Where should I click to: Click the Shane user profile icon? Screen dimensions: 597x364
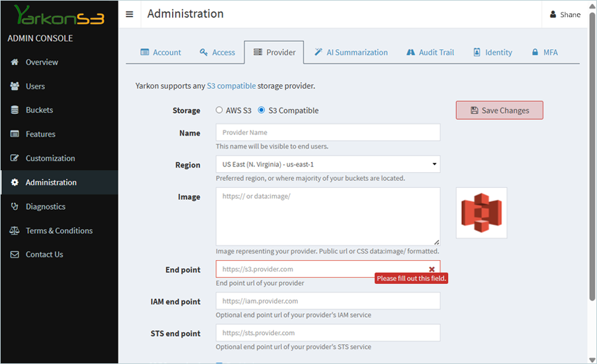tap(553, 15)
